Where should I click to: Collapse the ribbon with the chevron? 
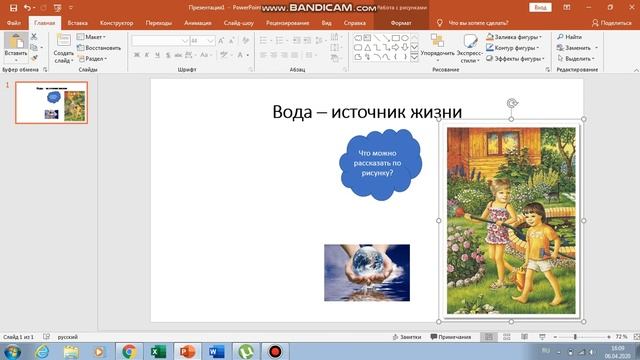tap(636, 70)
